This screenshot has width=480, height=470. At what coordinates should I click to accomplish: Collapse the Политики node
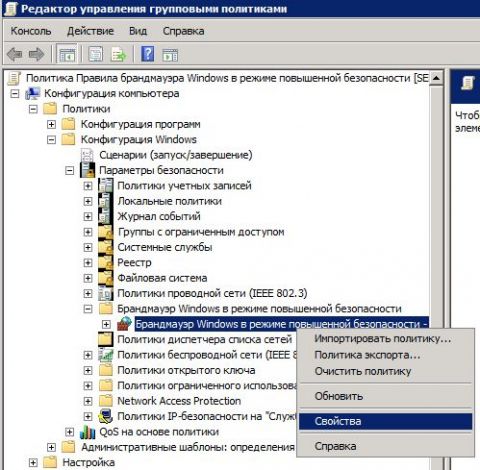click(x=33, y=109)
